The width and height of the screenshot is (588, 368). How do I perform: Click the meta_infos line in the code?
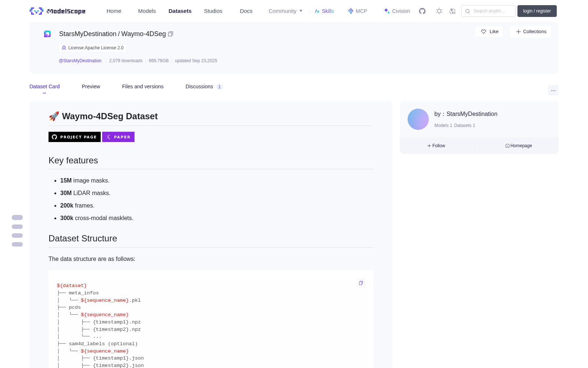84,293
